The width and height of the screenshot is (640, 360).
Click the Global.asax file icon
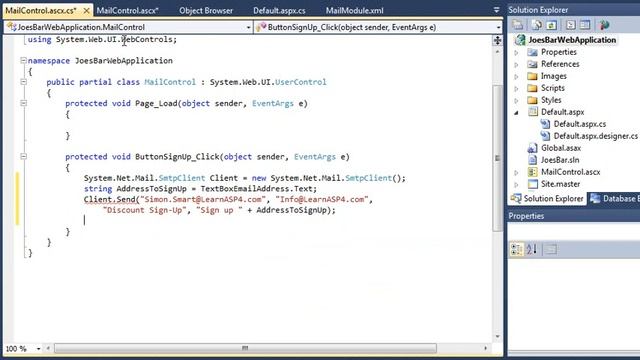pos(532,148)
